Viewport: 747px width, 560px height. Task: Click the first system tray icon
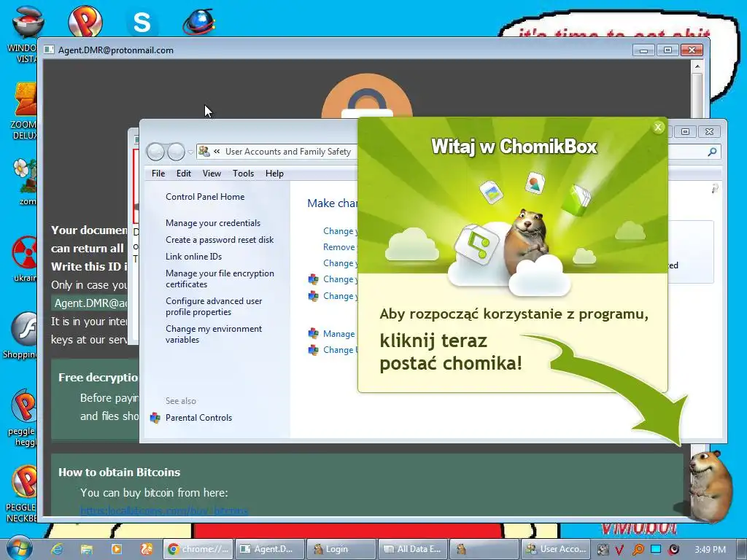click(x=603, y=550)
